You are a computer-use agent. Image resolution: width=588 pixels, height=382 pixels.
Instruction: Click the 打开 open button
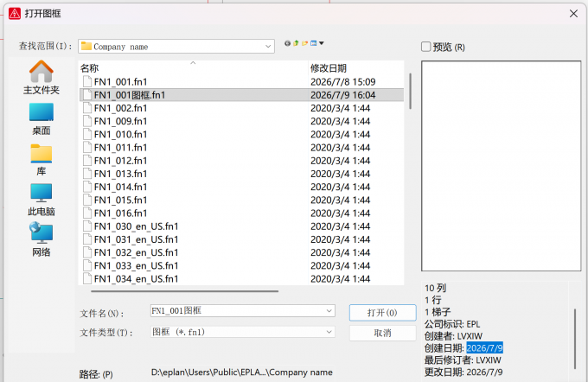[382, 313]
